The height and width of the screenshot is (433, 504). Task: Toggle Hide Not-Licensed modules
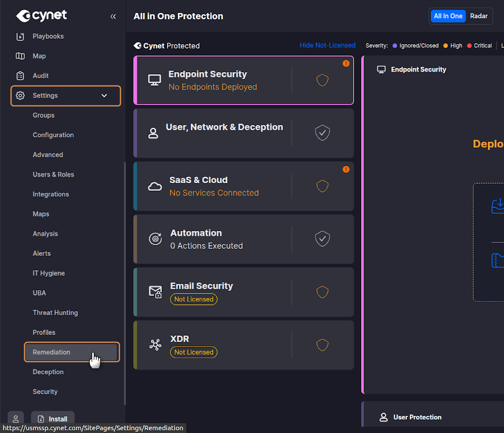coord(327,45)
